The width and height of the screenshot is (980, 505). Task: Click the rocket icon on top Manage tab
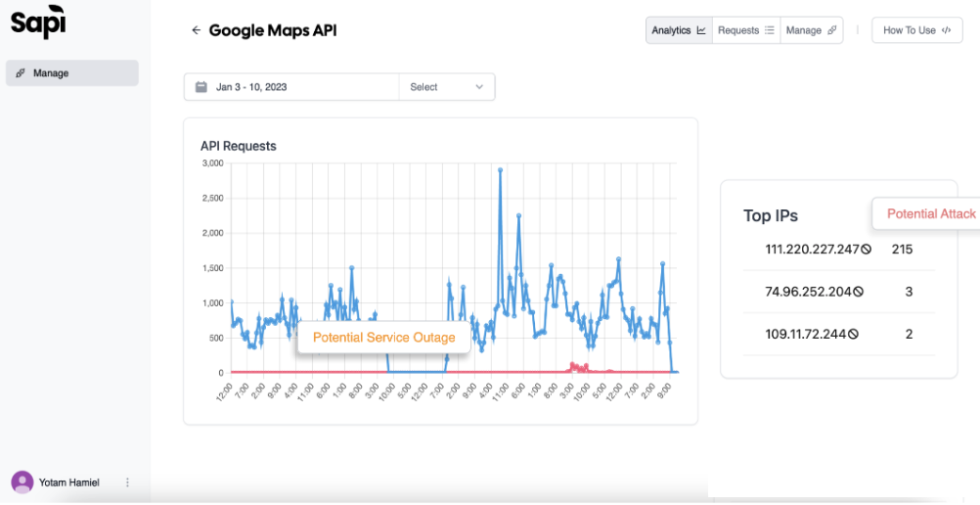click(832, 30)
